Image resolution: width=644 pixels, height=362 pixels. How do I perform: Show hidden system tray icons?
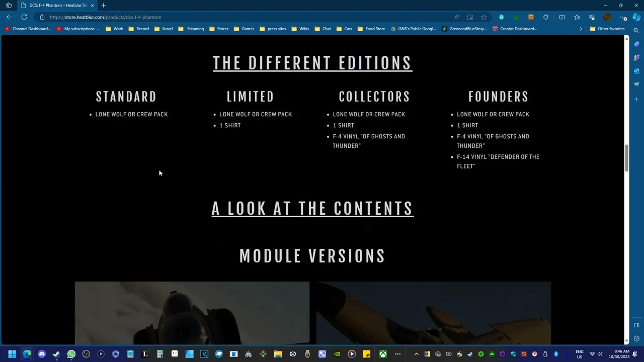coord(416,354)
